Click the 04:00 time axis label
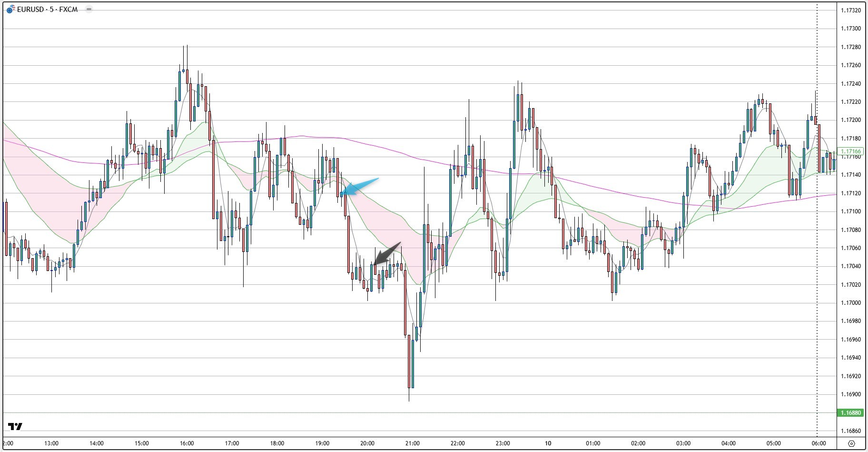Viewport: 868px width, 452px height. point(729,443)
